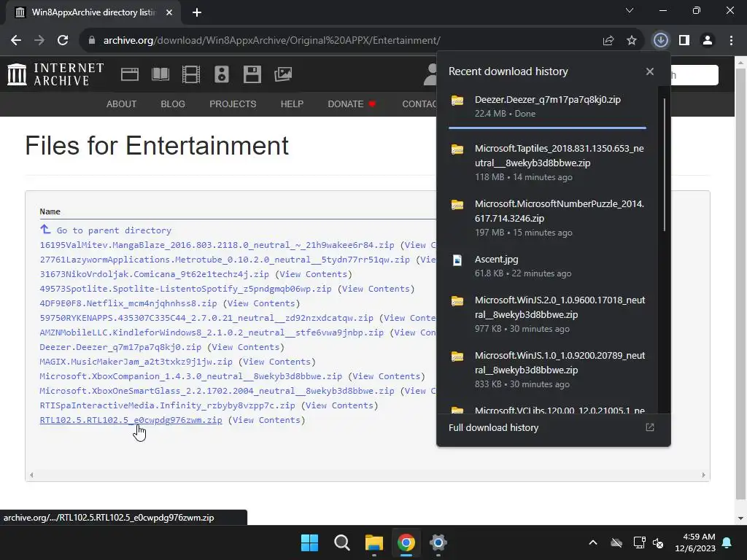Open the Images icon in header
This screenshot has width=747, height=560.
[x=283, y=74]
